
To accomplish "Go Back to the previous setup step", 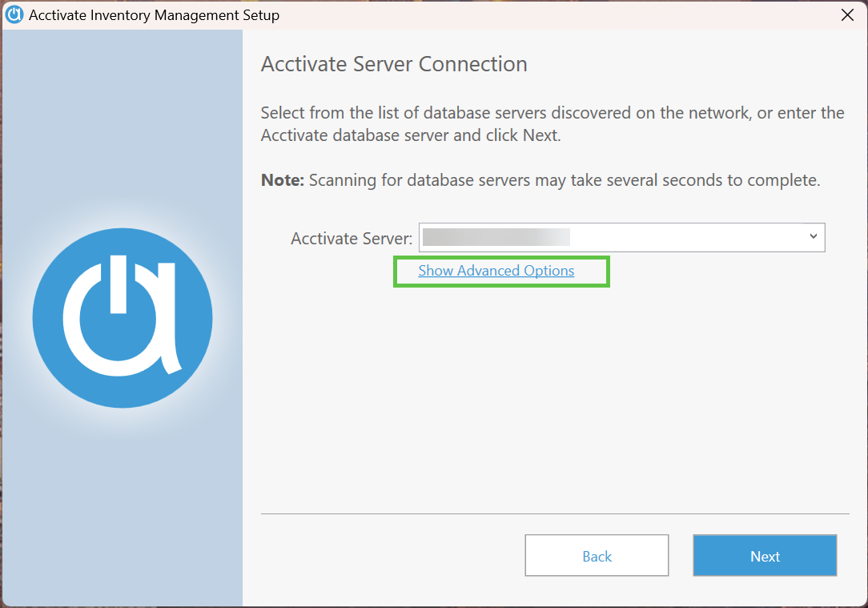I will [x=597, y=555].
